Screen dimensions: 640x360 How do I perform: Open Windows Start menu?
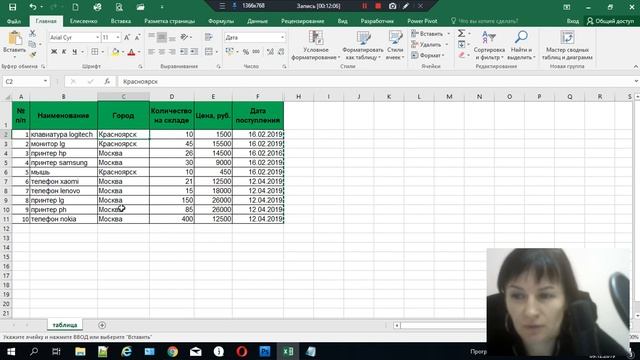tap(11, 351)
